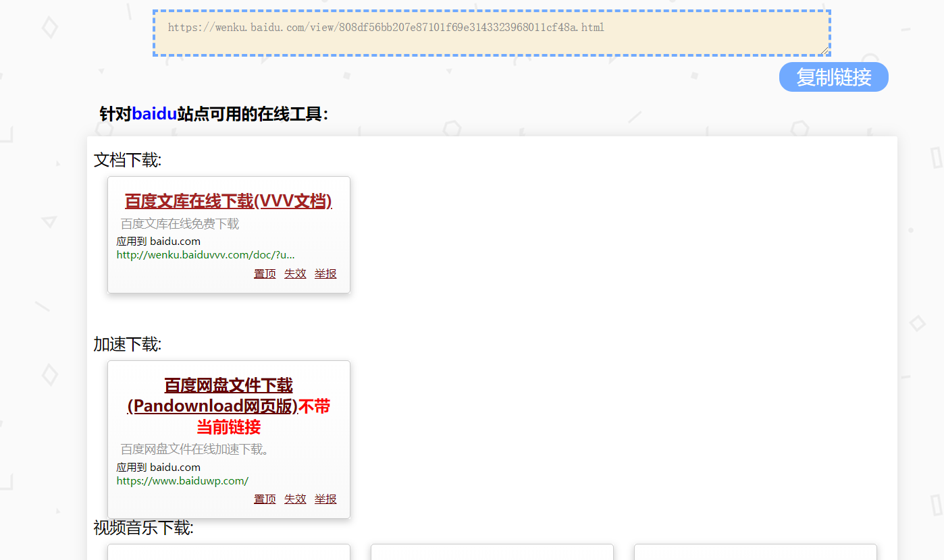The height and width of the screenshot is (560, 944).
Task: Click 置顶 on the 百度网盘 card
Action: [x=265, y=499]
